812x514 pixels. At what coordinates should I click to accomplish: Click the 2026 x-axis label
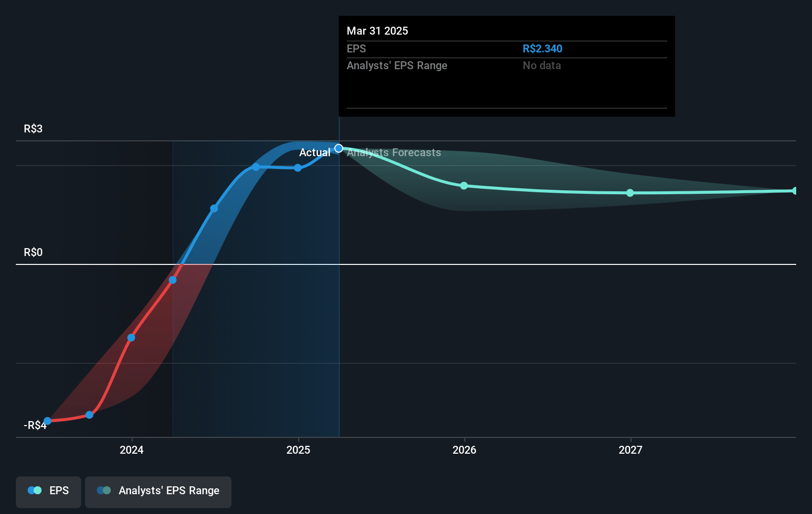464,450
